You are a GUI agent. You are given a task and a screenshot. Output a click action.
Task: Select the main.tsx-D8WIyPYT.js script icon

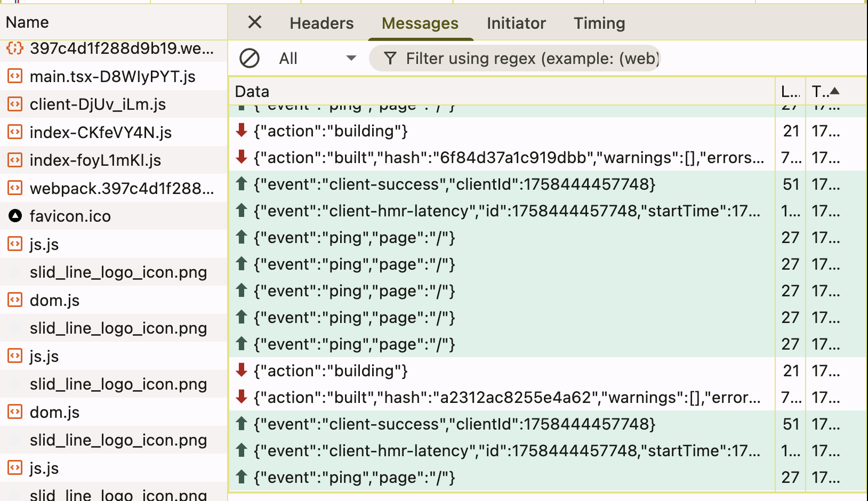pyautogui.click(x=15, y=77)
